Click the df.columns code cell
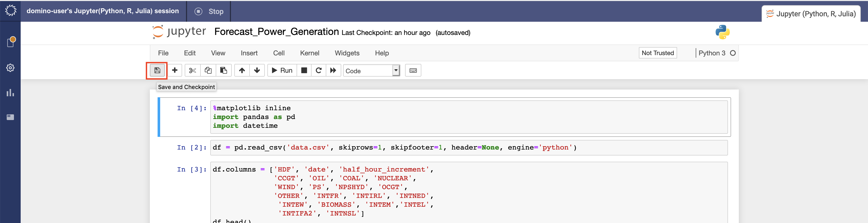 click(469, 193)
